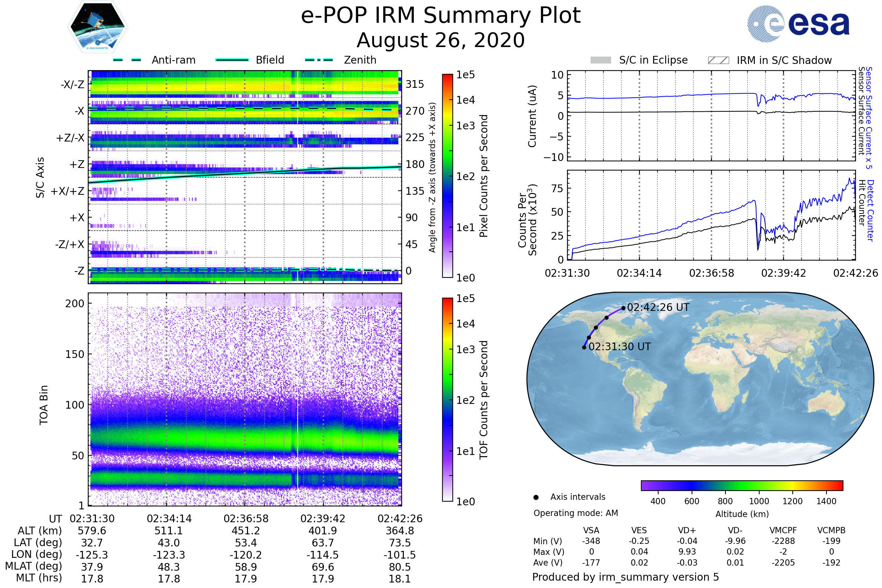Click the ESA logo

[x=798, y=24]
